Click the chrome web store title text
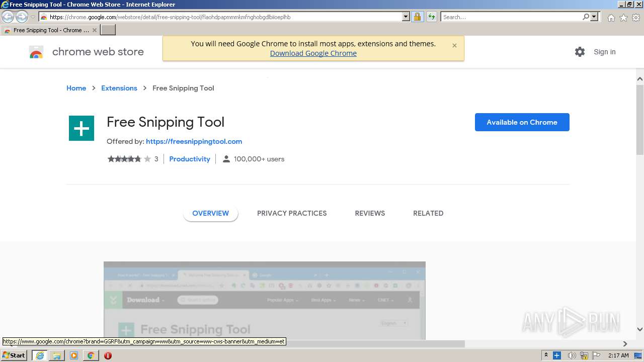The width and height of the screenshot is (644, 362). tap(98, 52)
